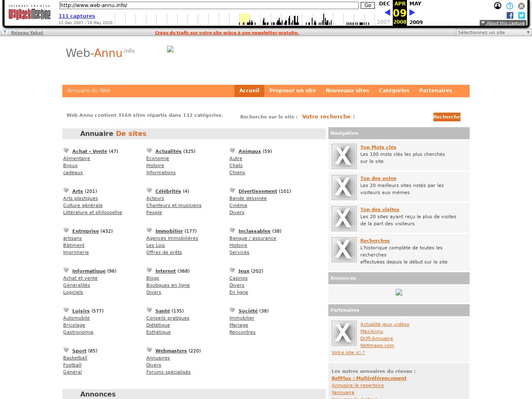Click the Wayback Machine logo

tap(29, 13)
